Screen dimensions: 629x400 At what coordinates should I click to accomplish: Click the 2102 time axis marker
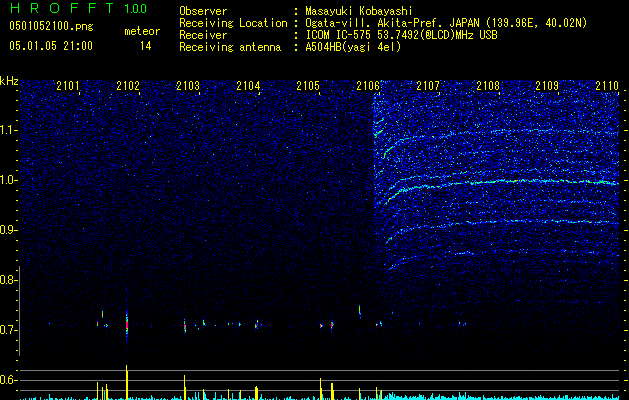tap(128, 85)
